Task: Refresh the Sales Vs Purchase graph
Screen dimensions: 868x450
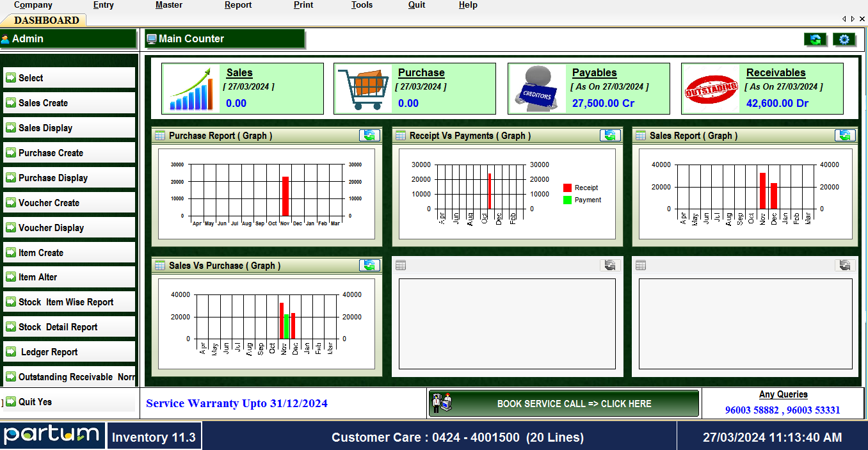Action: [369, 266]
